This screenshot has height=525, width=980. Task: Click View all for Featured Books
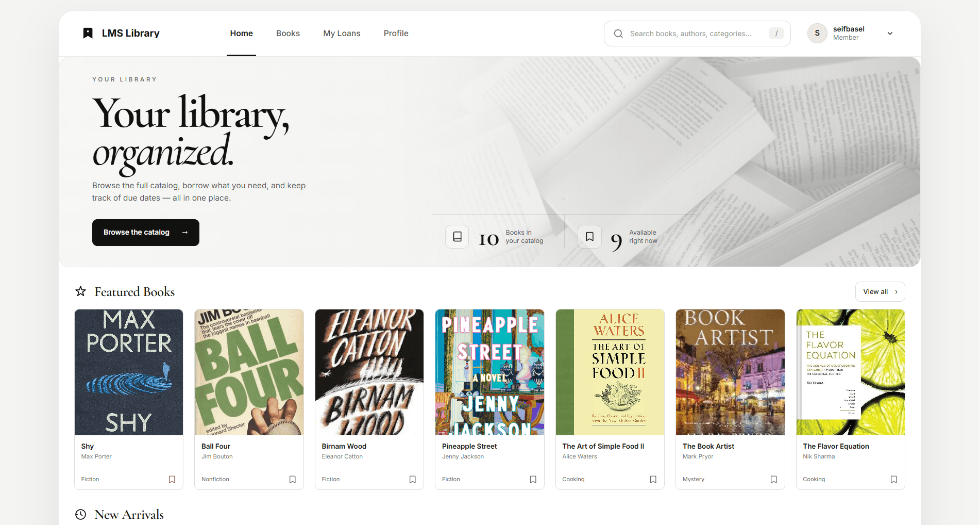(880, 292)
